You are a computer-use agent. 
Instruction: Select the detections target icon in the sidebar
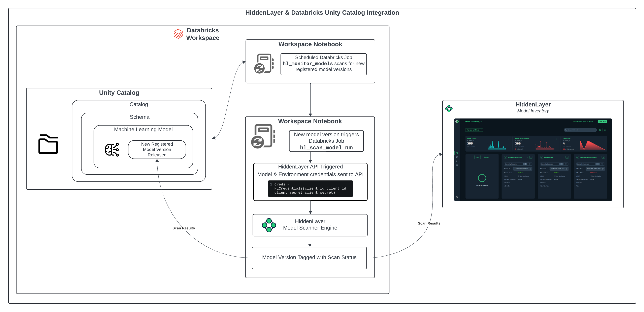[457, 157]
